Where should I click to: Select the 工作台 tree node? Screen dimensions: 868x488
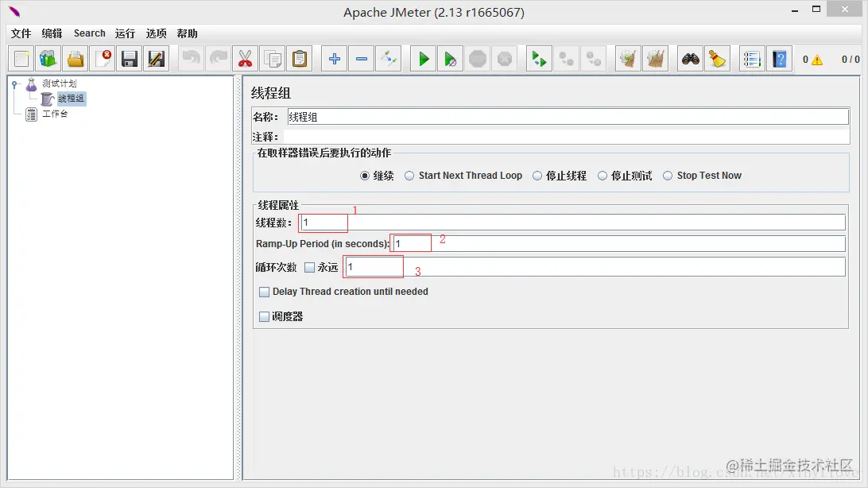[x=55, y=114]
